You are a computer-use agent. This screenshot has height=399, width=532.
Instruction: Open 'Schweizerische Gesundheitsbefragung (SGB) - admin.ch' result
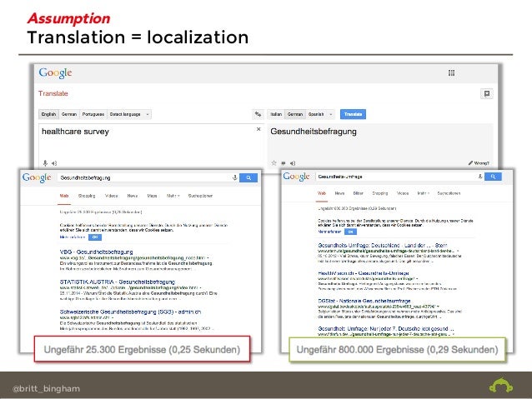click(130, 312)
